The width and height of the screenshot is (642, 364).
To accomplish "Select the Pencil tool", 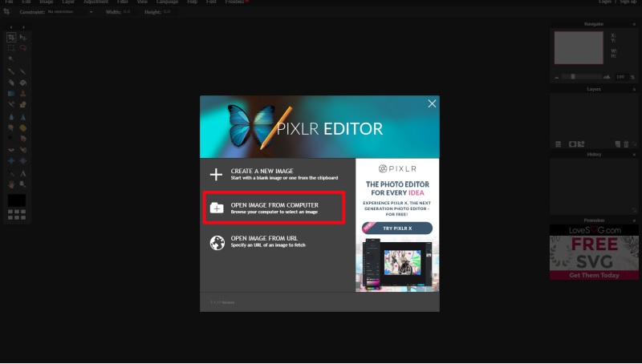I will point(11,71).
